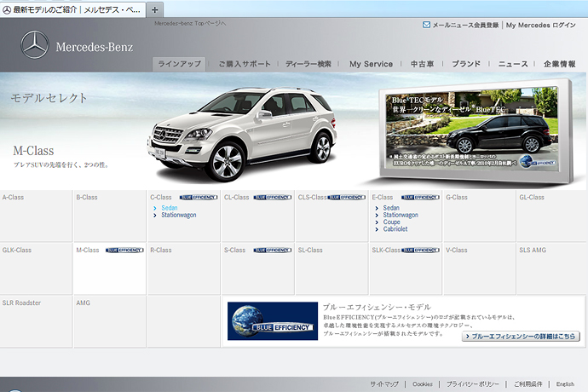Click the Cookies footer link

(423, 384)
